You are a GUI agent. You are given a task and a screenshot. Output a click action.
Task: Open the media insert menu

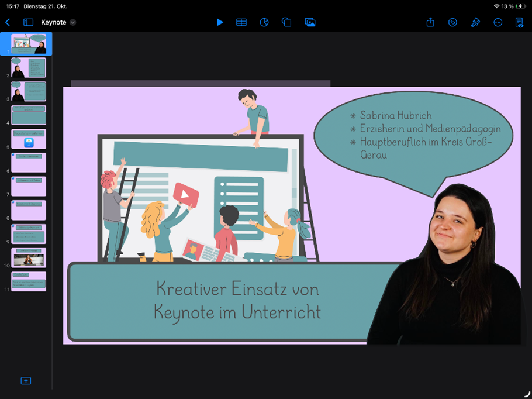[310, 22]
